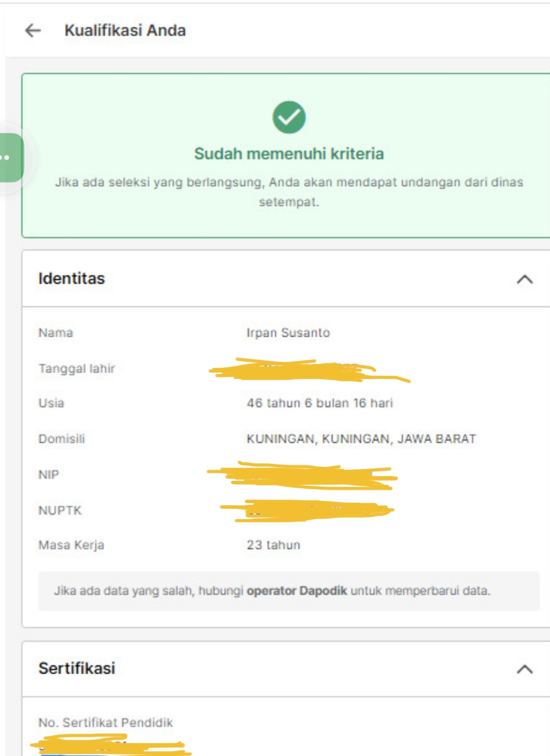The width and height of the screenshot is (550, 756).
Task: Click the Sudah memenuhi kriteria heading
Action: click(x=289, y=154)
